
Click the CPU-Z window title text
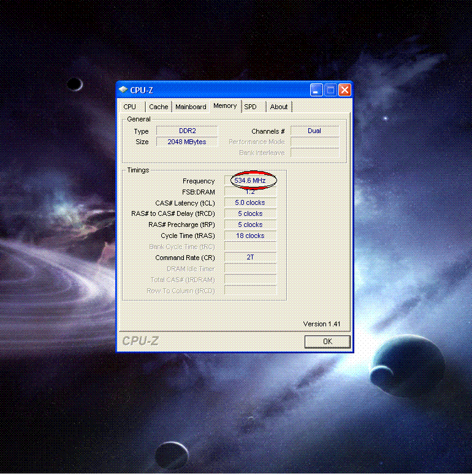pyautogui.click(x=142, y=90)
